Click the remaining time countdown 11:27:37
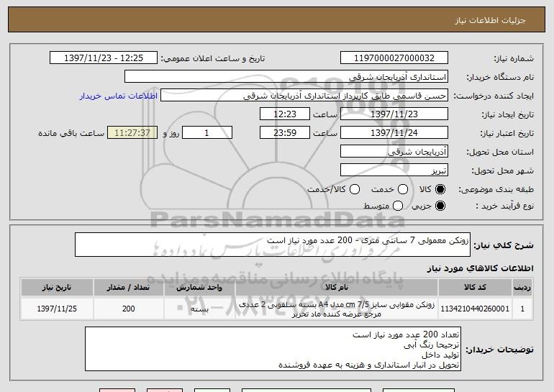The image size is (554, 392). tap(132, 133)
